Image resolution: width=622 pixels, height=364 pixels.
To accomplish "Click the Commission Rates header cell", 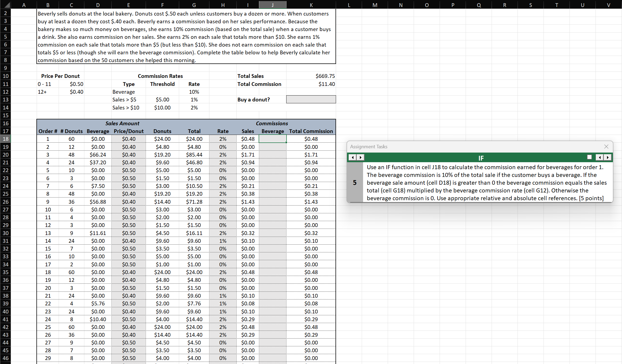I will tap(160, 76).
